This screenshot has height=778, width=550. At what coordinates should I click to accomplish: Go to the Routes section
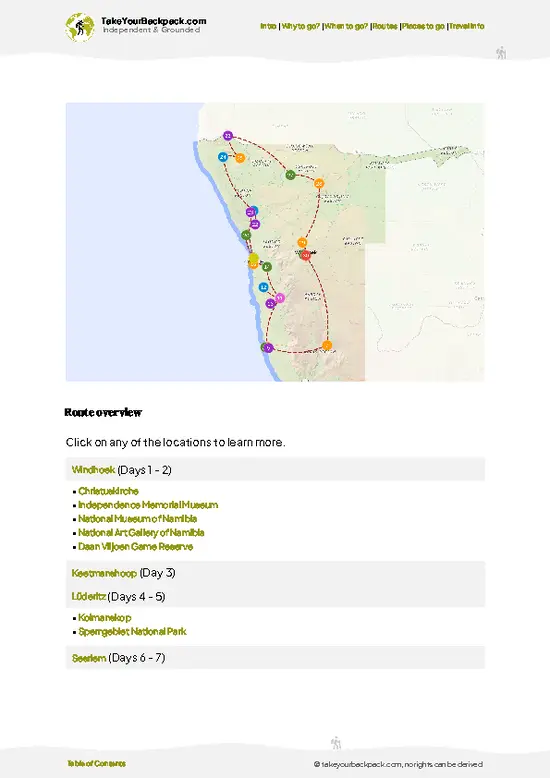(385, 26)
